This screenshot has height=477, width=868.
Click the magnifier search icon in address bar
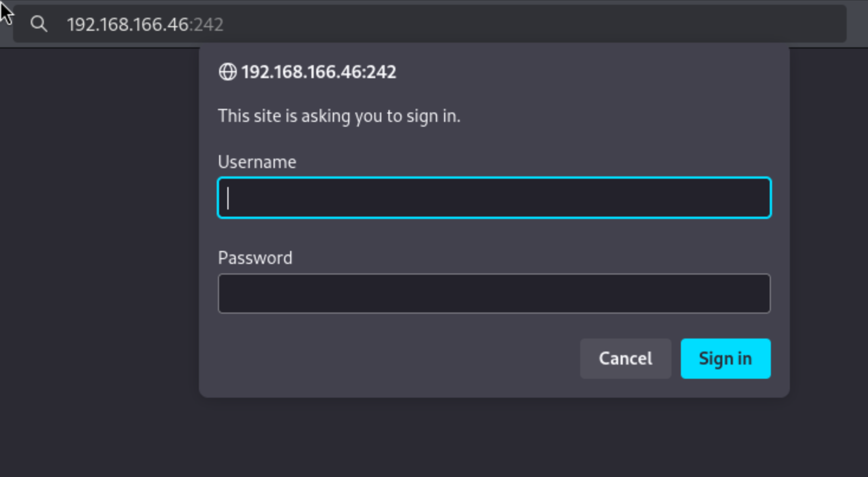(39, 24)
